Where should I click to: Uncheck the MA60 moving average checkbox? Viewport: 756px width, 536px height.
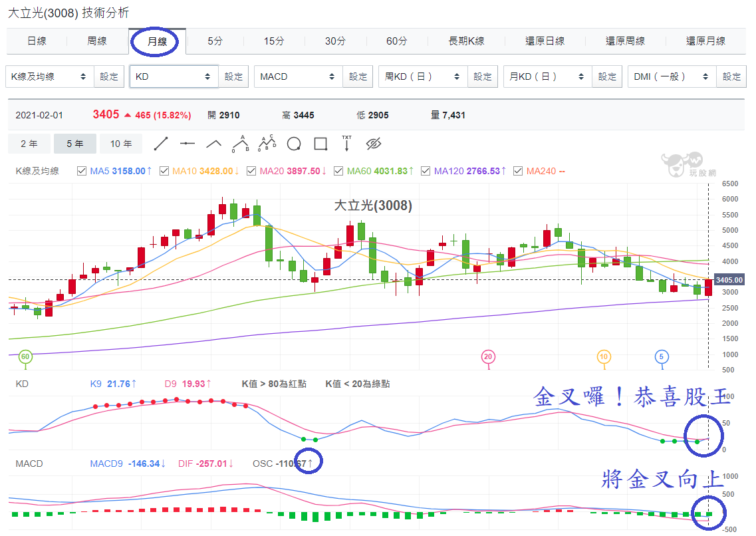tap(338, 171)
